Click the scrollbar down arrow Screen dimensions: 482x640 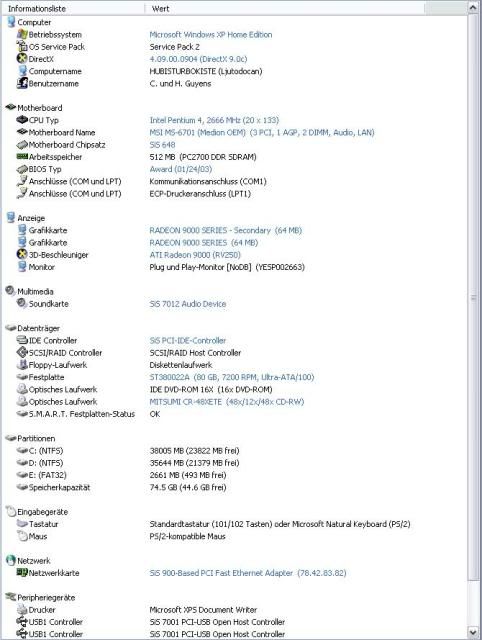point(473,631)
